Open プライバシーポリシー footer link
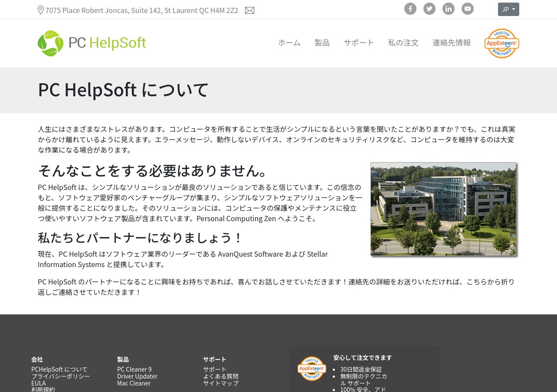557x392 pixels. 61,376
